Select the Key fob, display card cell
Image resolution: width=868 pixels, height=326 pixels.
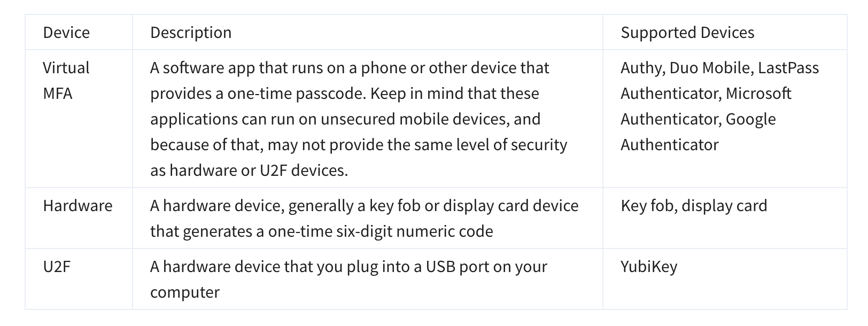694,206
